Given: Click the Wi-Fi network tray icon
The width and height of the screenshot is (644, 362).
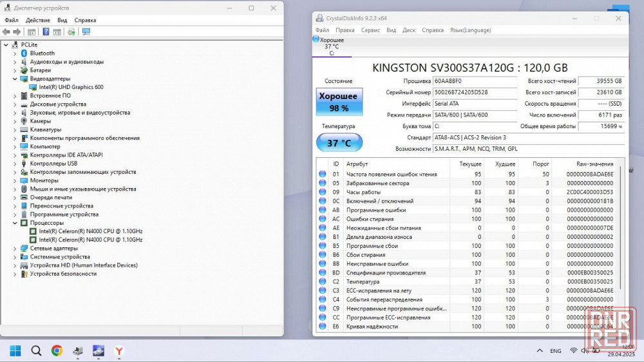Looking at the screenshot, I should click(573, 350).
